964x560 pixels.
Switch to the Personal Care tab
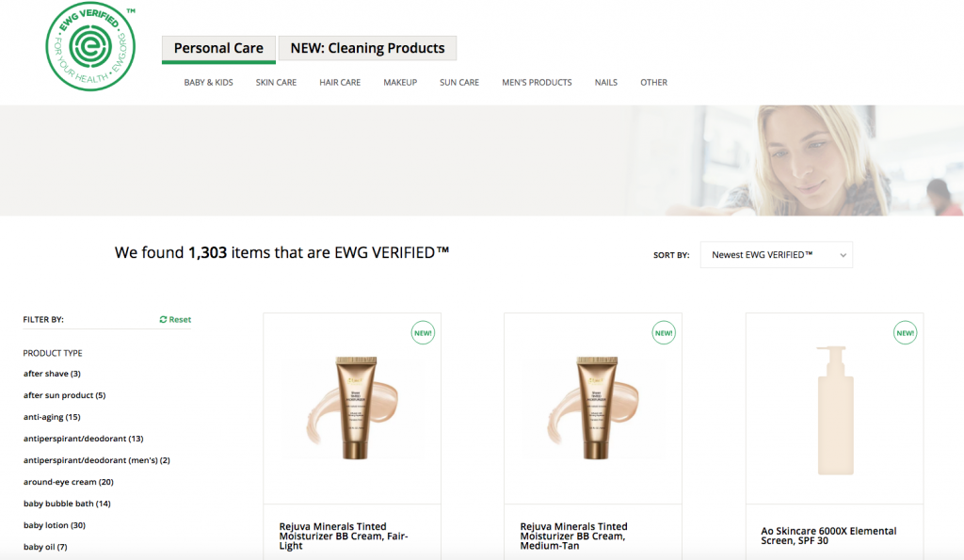[218, 49]
